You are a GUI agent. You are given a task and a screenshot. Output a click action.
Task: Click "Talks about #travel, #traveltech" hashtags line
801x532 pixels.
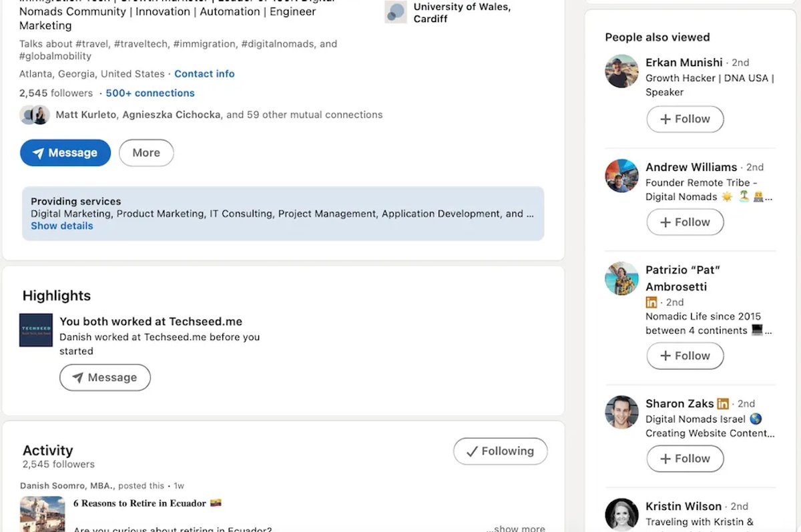(x=178, y=51)
